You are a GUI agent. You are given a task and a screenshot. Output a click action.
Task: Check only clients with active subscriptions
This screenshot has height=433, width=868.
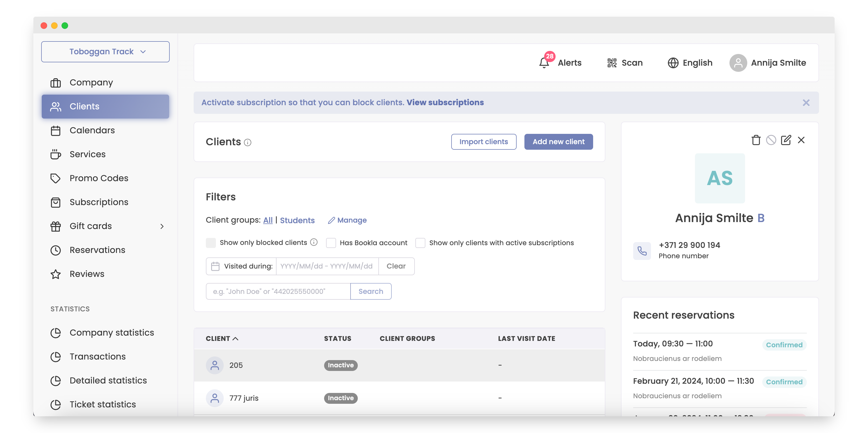click(420, 243)
